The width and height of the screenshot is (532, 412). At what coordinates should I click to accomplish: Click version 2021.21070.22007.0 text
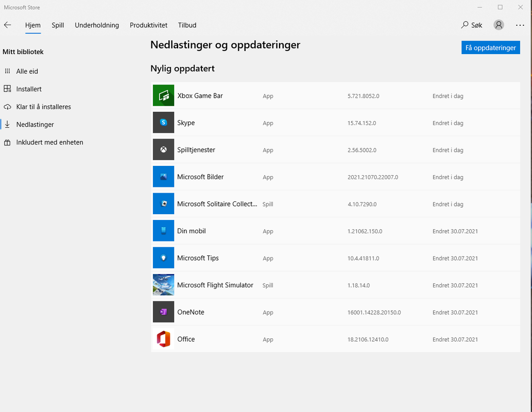tap(373, 177)
